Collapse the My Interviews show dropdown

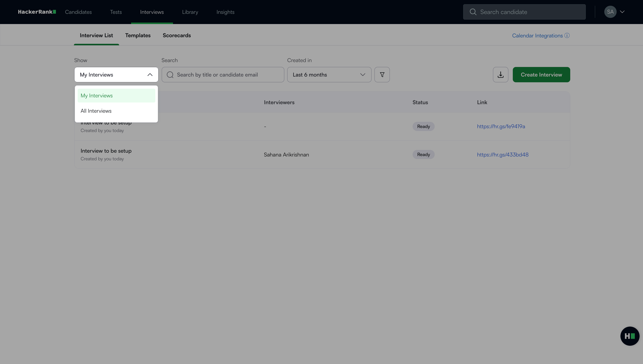[x=150, y=74]
